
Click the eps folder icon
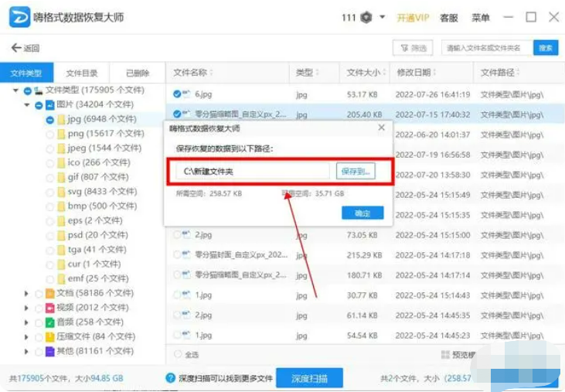tap(61, 221)
